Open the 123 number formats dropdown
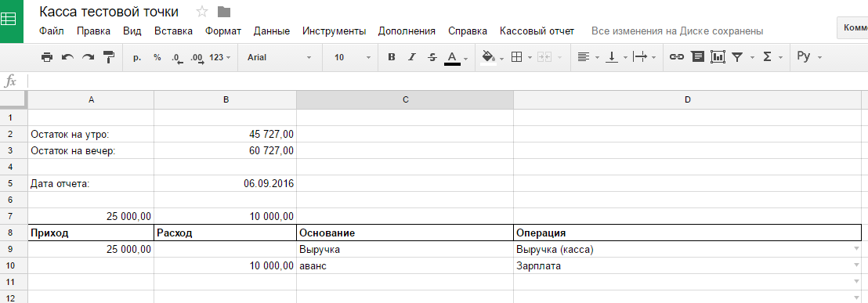 [220, 57]
